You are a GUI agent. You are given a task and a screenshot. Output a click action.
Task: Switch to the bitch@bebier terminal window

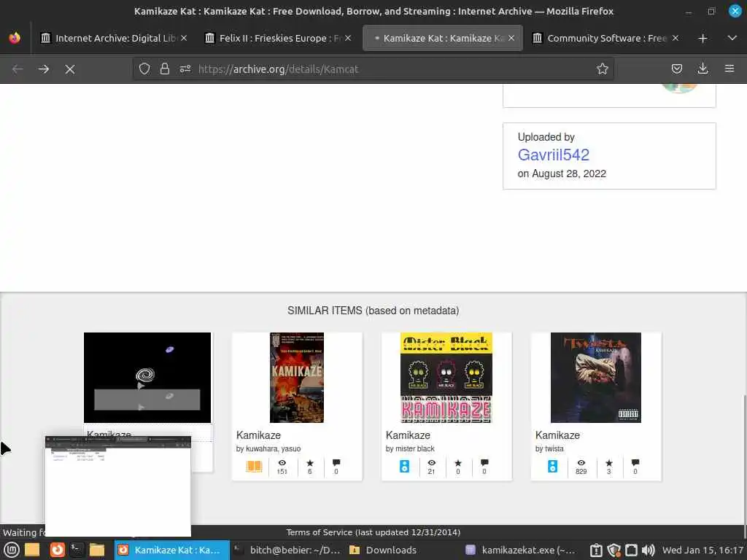click(x=287, y=550)
